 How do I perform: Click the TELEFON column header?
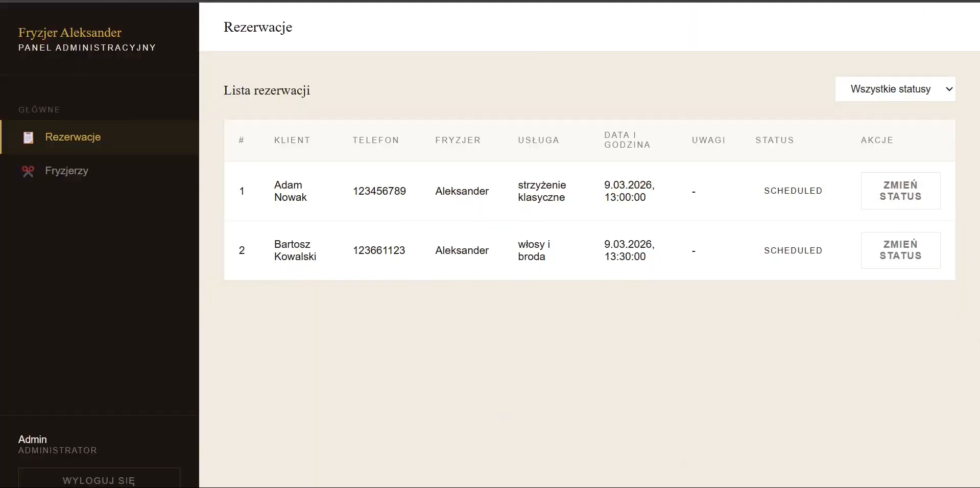[376, 140]
